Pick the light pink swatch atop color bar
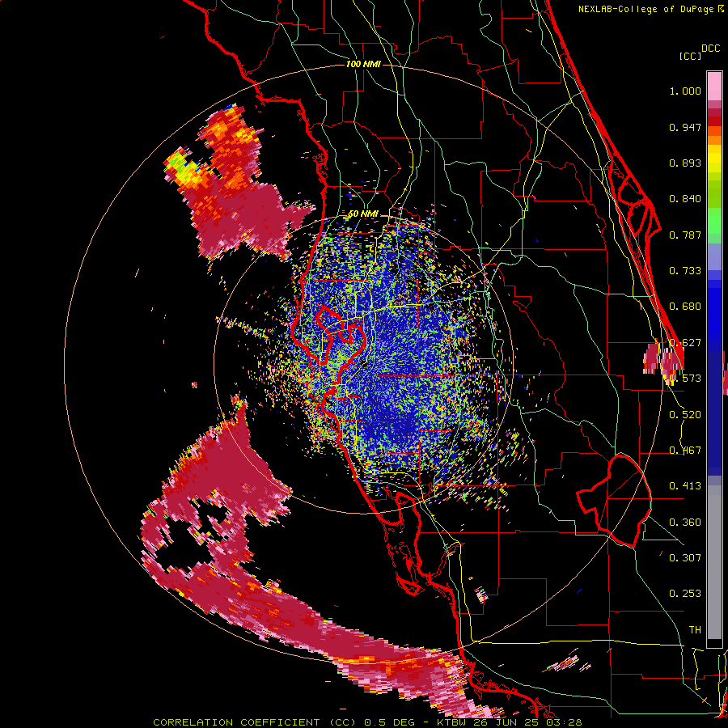This screenshot has height=728, width=728. pos(714,86)
